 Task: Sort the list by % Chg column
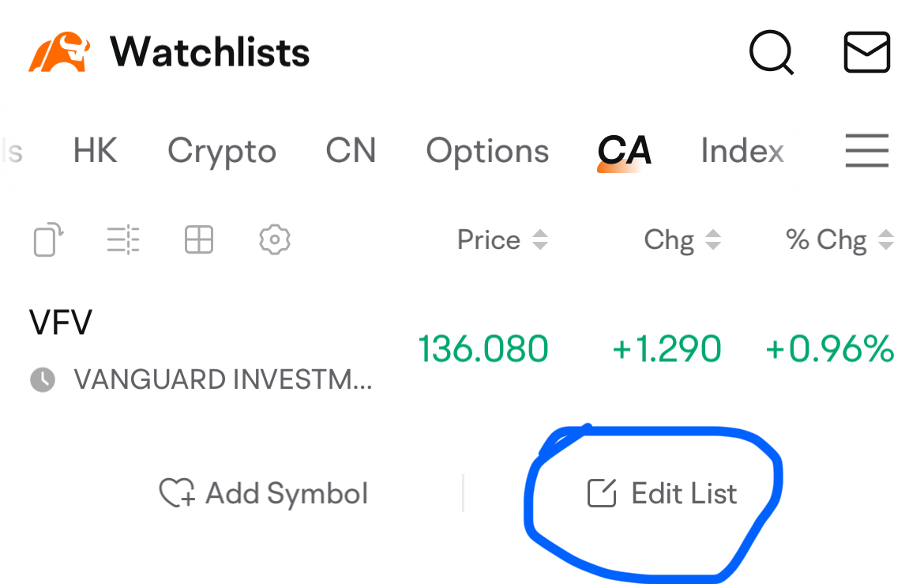click(839, 239)
